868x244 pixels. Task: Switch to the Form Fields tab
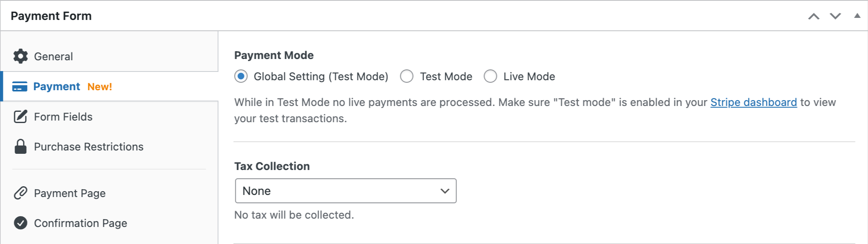point(63,117)
